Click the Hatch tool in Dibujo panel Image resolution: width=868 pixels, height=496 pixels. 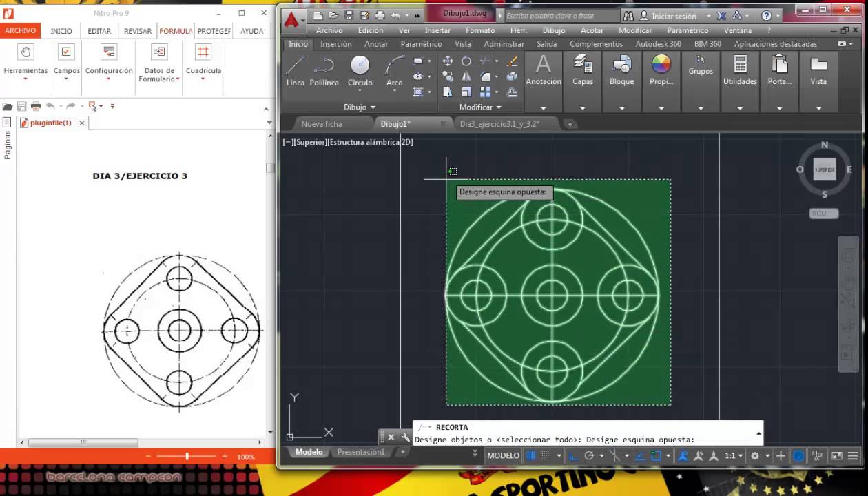tap(418, 92)
